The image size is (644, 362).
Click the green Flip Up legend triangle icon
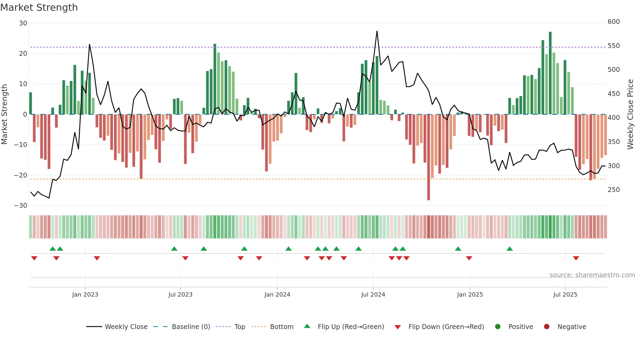tap(307, 326)
